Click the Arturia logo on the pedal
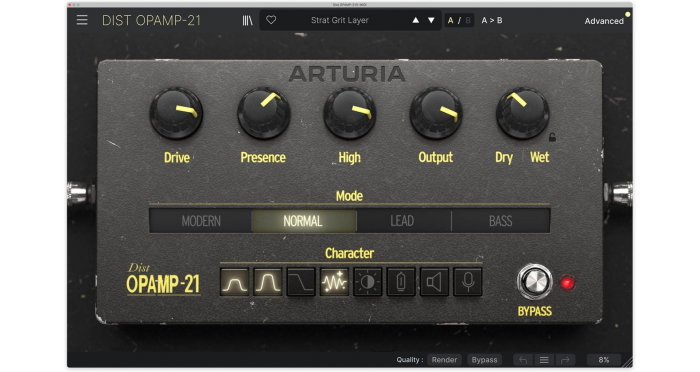 click(x=347, y=74)
